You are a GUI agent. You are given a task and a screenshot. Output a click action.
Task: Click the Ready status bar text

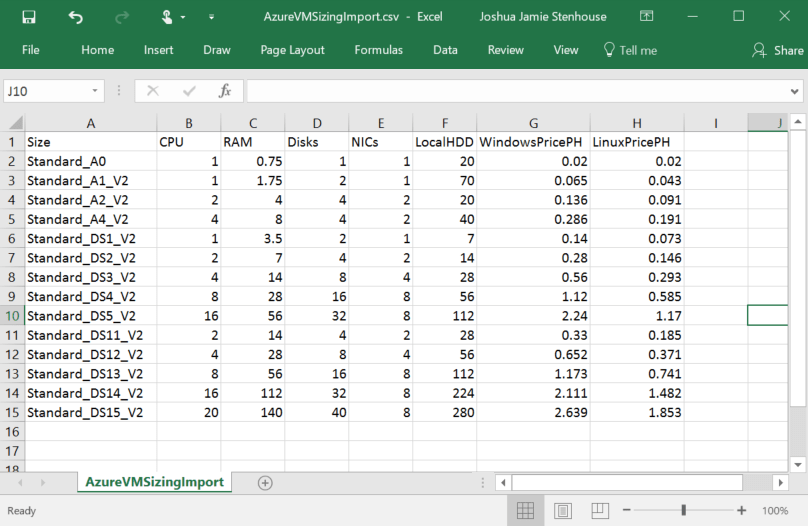coord(22,511)
